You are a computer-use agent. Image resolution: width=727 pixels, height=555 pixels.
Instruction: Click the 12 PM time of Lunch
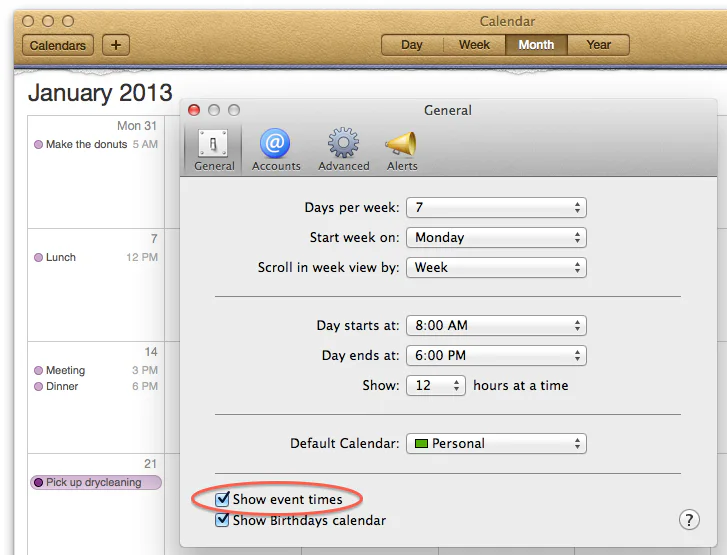coord(142,257)
